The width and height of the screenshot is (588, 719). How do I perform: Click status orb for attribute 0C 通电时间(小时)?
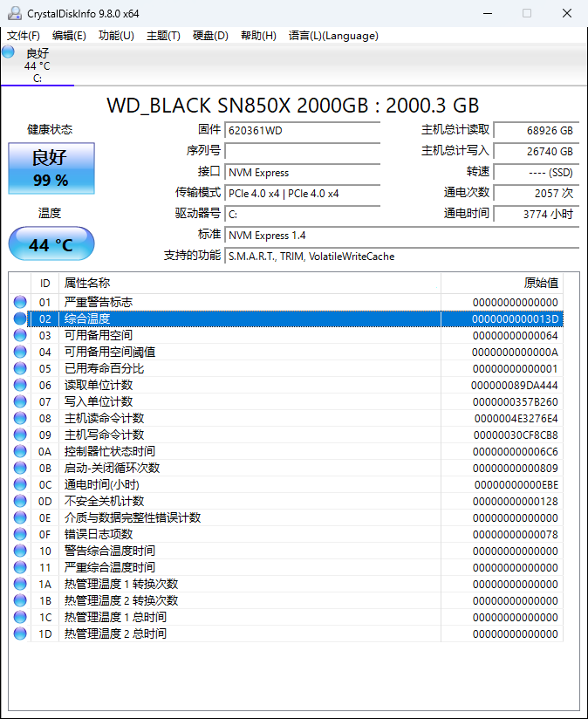20,484
